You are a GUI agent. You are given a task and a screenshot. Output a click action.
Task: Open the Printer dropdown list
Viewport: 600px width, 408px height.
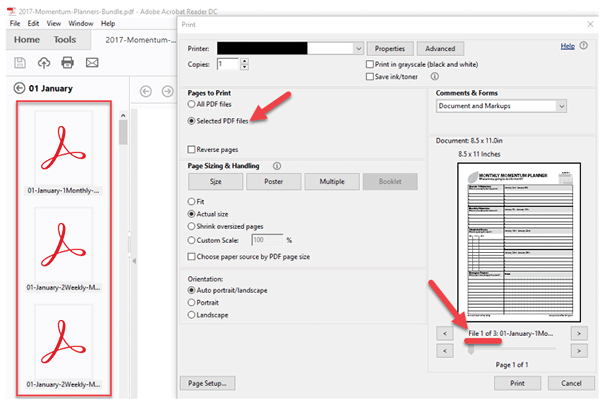click(358, 49)
